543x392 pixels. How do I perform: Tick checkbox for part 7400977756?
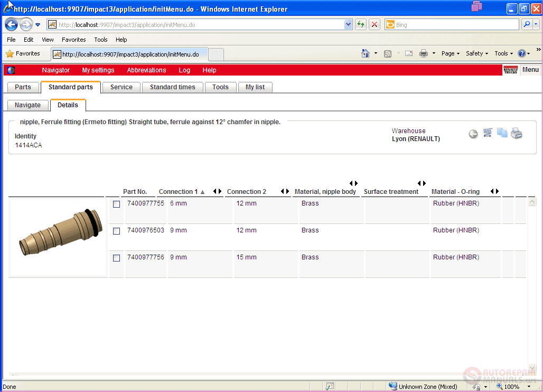tap(116, 258)
